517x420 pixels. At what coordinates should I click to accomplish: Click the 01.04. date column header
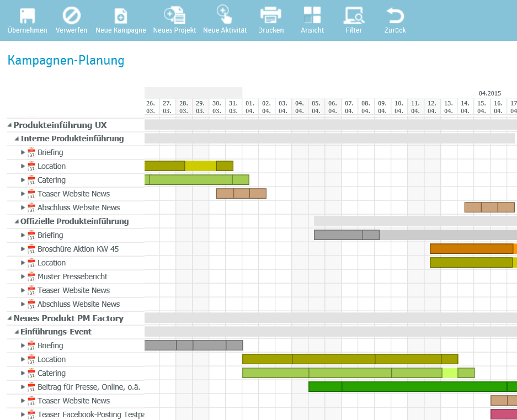(250, 107)
